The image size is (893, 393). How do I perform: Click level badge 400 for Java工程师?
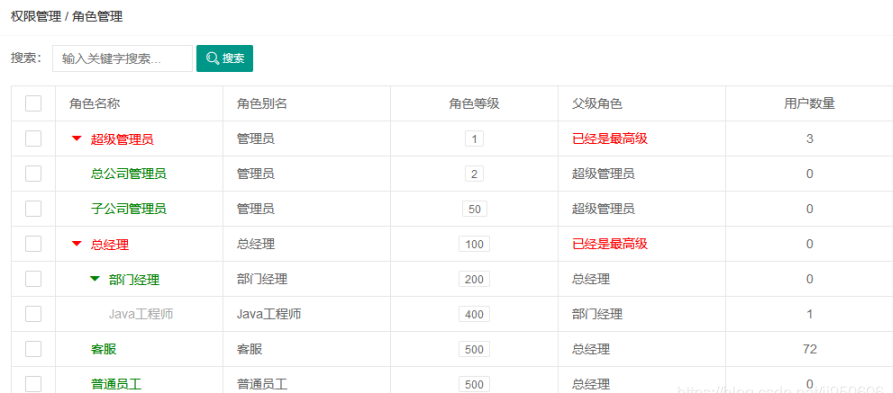pos(474,314)
